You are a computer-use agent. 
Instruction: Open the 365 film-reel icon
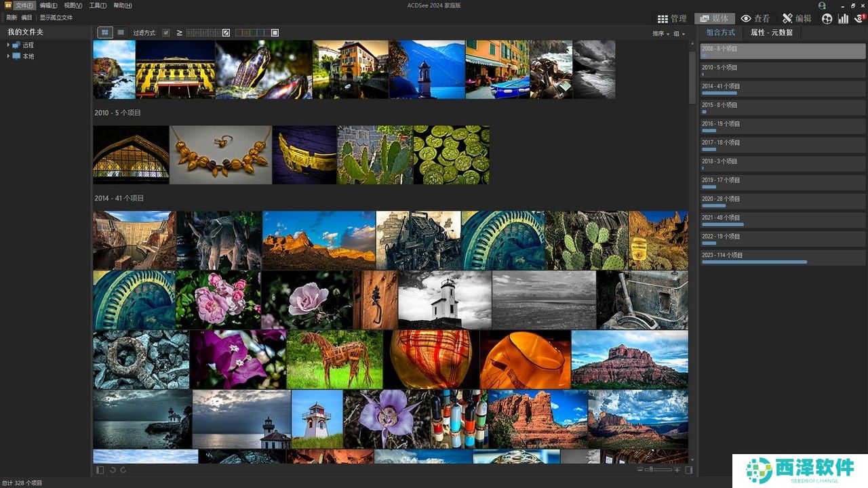pos(827,19)
